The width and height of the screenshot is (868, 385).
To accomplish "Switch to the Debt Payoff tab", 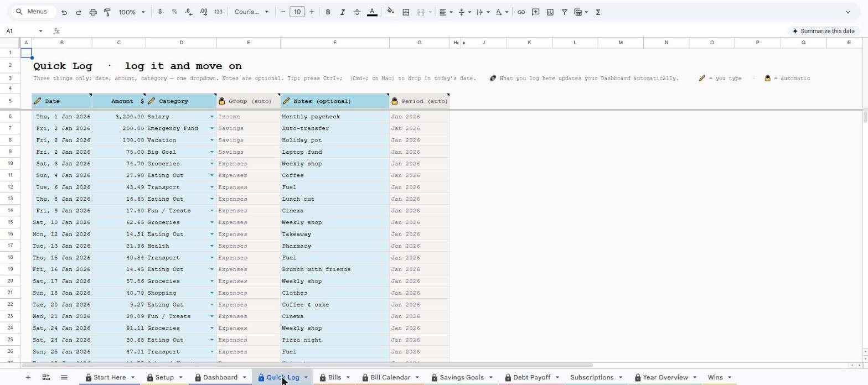I will point(531,377).
